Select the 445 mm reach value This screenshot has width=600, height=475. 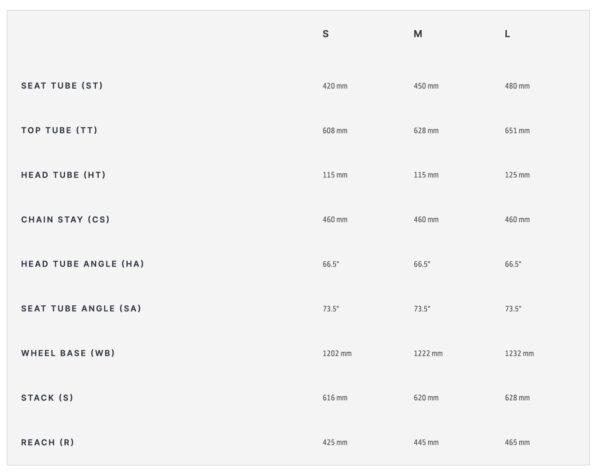click(426, 442)
